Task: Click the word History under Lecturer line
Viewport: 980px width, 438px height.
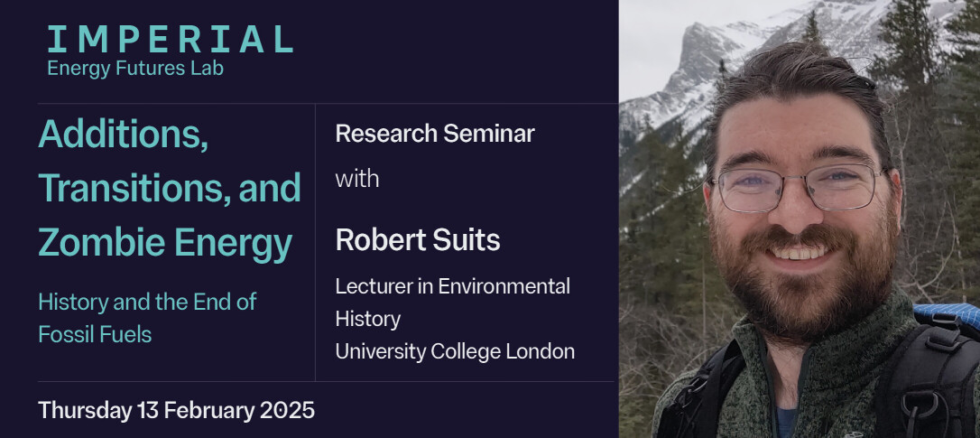Action: (x=368, y=319)
